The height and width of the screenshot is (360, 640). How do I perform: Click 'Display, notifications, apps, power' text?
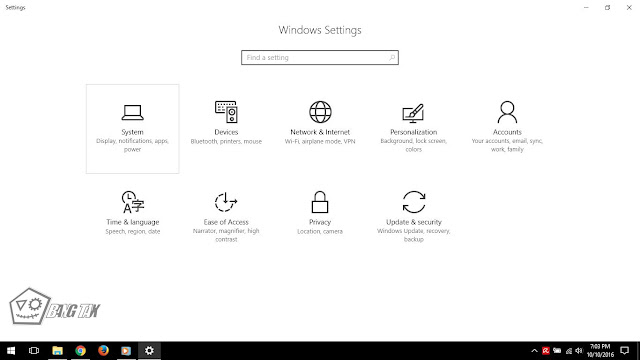(x=132, y=145)
